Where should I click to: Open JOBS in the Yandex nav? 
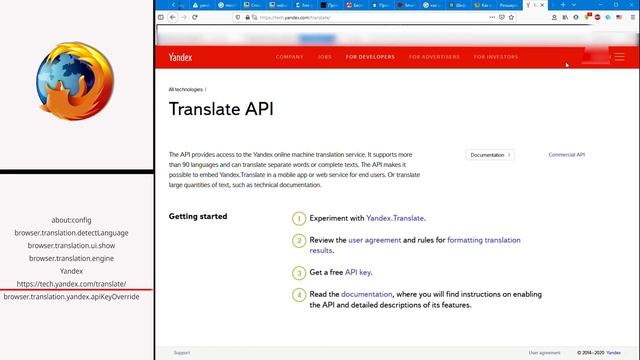(324, 57)
